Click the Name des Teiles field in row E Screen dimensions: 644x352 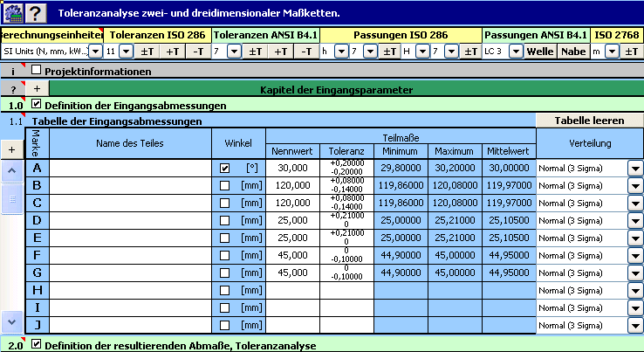(130, 238)
